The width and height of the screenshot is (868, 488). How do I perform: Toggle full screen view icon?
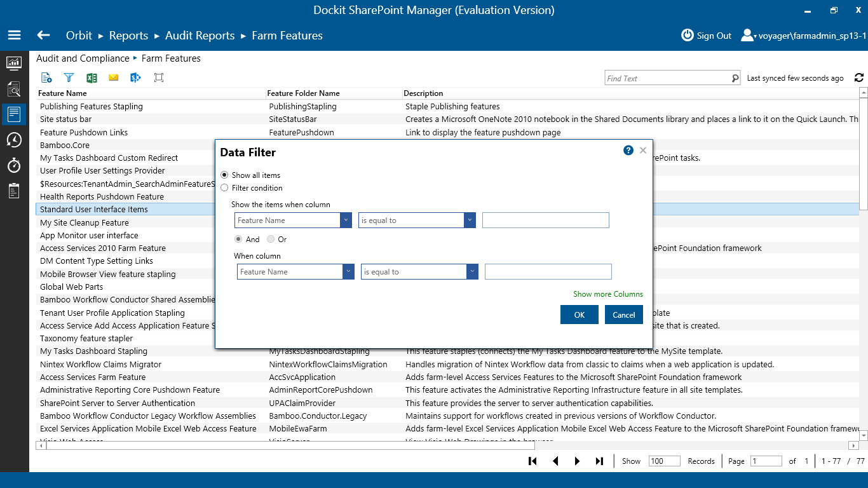159,78
